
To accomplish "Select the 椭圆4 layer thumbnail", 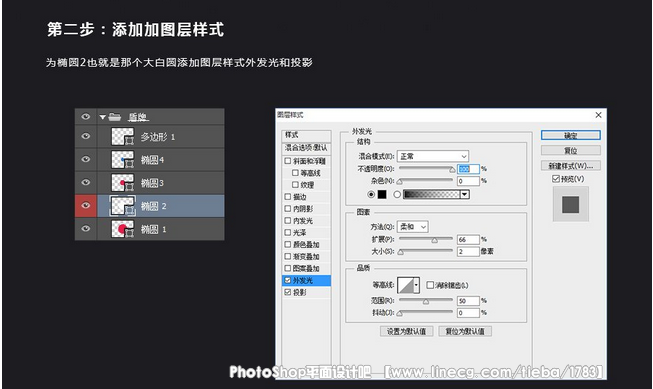I will (122, 160).
